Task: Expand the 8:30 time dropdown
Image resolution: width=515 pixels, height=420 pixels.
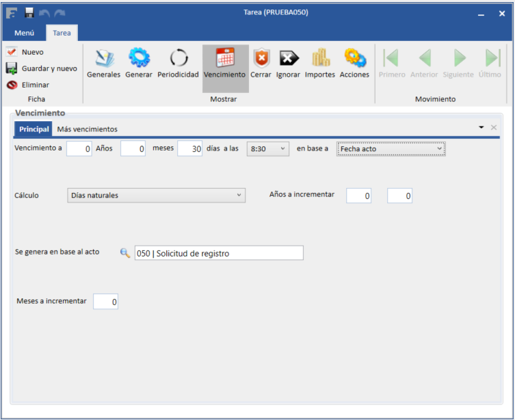Action: click(x=269, y=149)
